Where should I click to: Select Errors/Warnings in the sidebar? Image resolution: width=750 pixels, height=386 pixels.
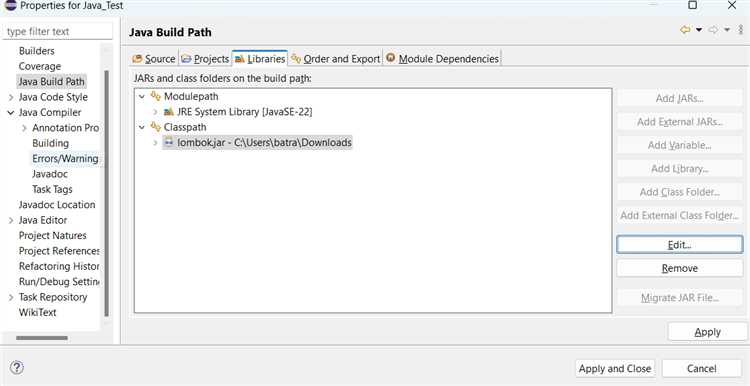pyautogui.click(x=65, y=158)
